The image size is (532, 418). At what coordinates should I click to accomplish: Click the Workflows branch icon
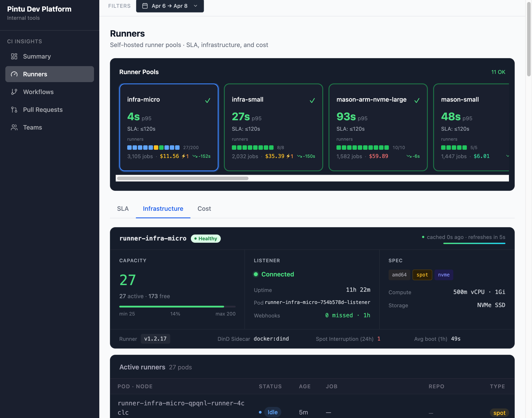[14, 92]
